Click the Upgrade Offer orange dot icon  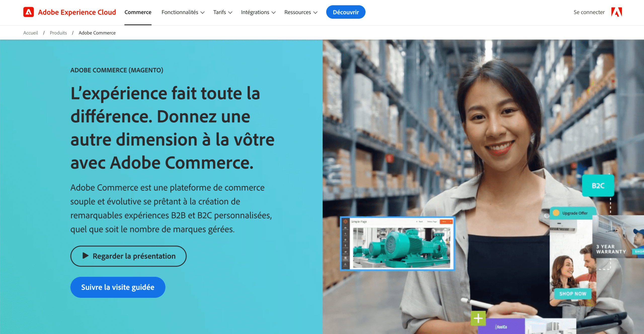556,213
